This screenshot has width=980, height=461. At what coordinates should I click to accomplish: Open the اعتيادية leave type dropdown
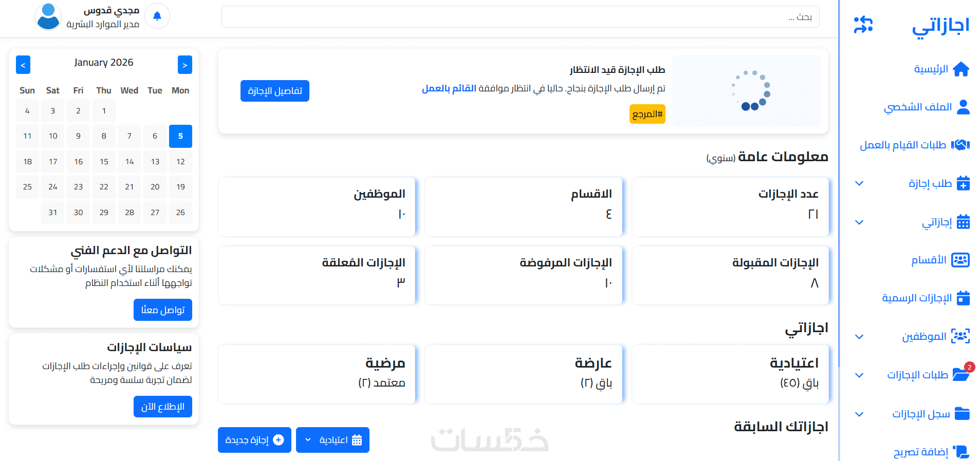tap(332, 440)
